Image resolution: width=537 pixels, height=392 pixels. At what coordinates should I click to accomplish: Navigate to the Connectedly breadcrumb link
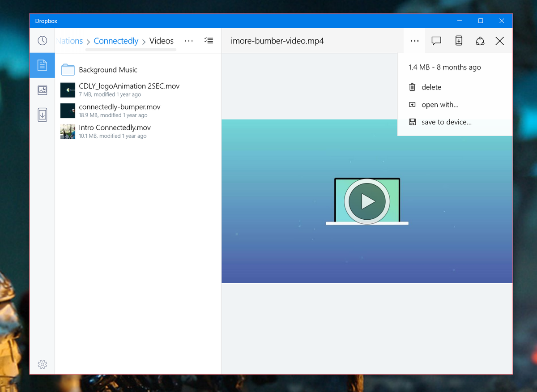115,41
